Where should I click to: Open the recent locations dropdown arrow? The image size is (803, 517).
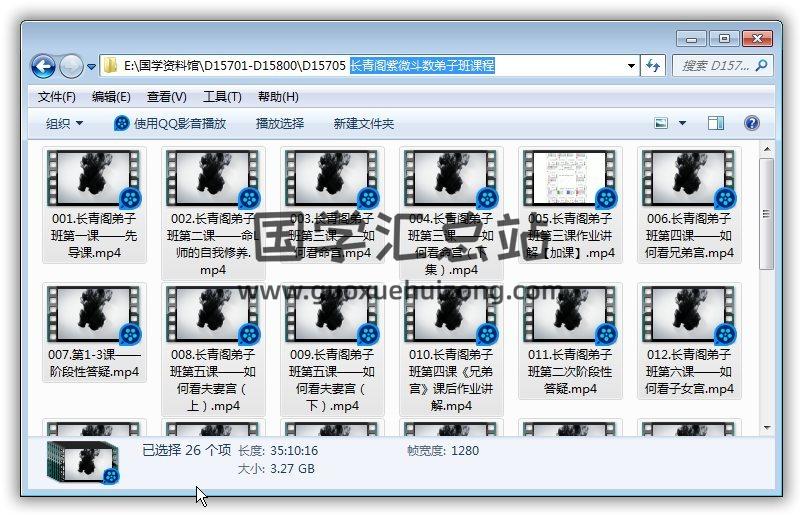click(92, 67)
